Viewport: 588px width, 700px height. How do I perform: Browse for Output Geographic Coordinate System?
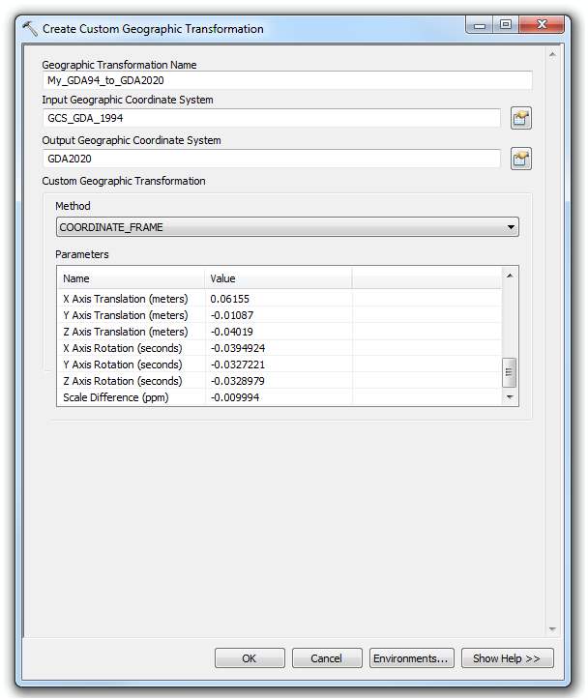(520, 159)
